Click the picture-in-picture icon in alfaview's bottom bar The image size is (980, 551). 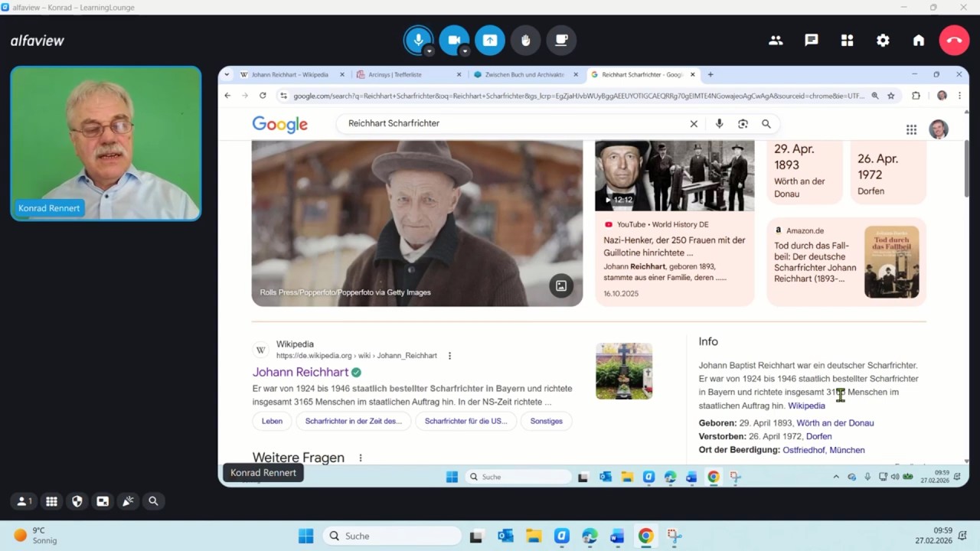click(x=103, y=501)
